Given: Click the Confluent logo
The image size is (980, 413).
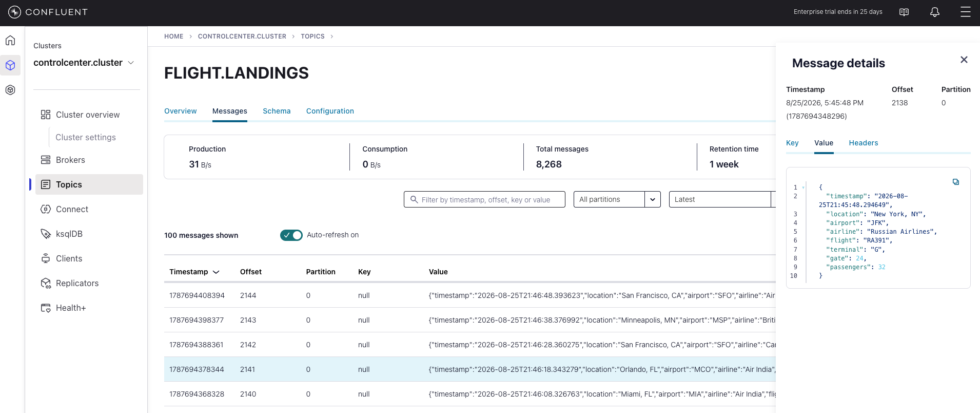Looking at the screenshot, I should 48,12.
